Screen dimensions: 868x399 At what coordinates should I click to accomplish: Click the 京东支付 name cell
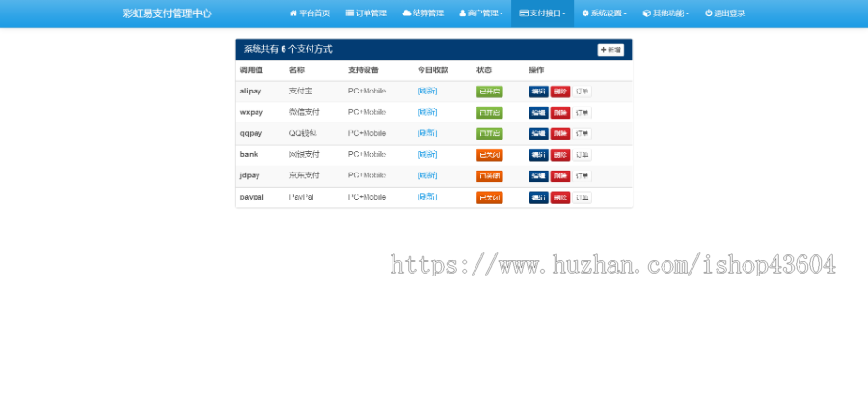click(305, 175)
